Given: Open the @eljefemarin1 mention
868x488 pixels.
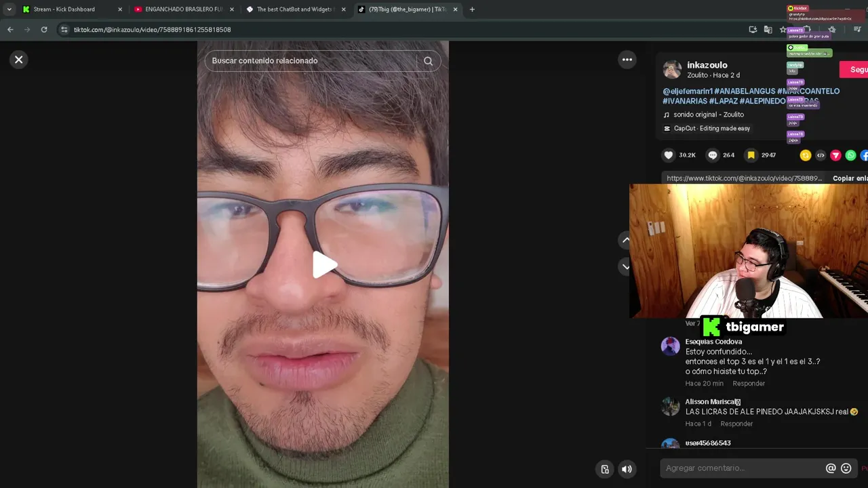Looking at the screenshot, I should (x=687, y=91).
